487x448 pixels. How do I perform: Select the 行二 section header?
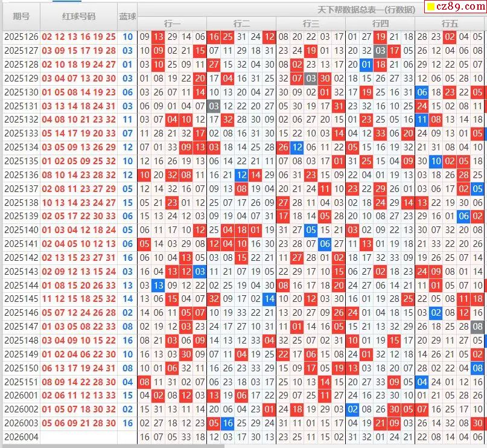point(241,24)
